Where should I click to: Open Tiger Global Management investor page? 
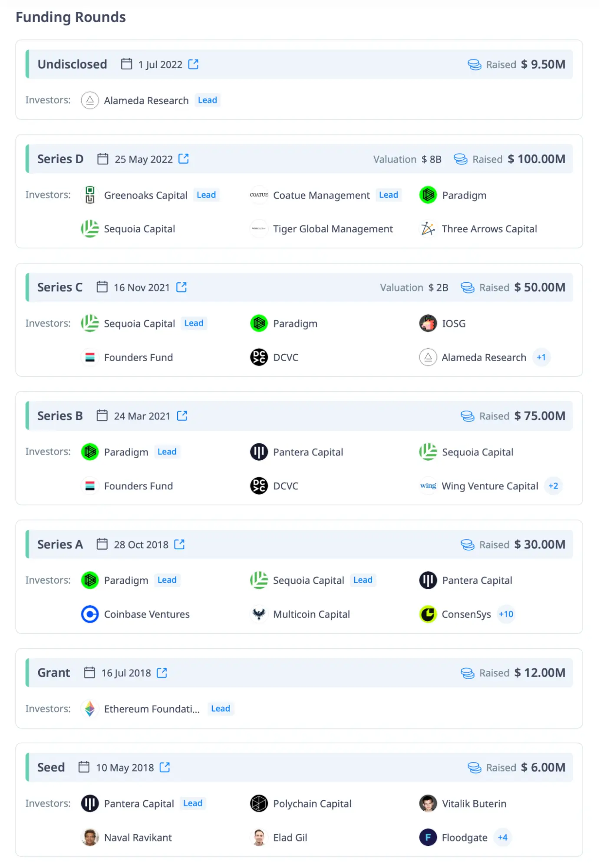[x=333, y=229]
